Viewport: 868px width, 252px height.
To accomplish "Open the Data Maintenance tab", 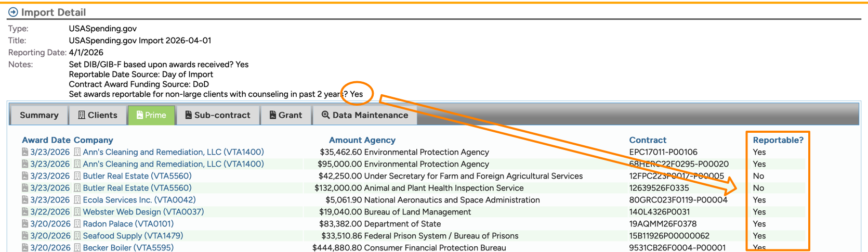I will coord(364,115).
